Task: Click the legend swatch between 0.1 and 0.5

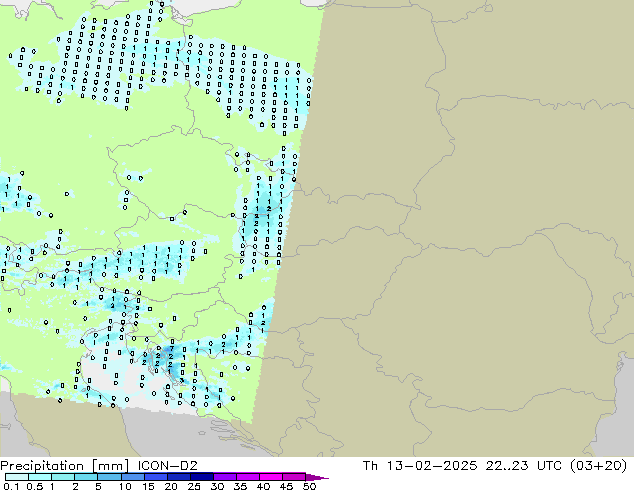Action: (17, 477)
